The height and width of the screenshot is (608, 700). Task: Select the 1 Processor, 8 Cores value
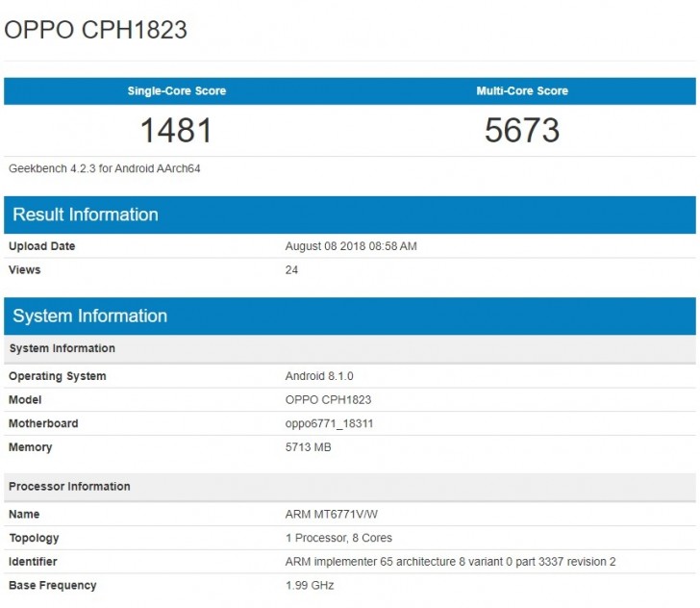coord(338,538)
